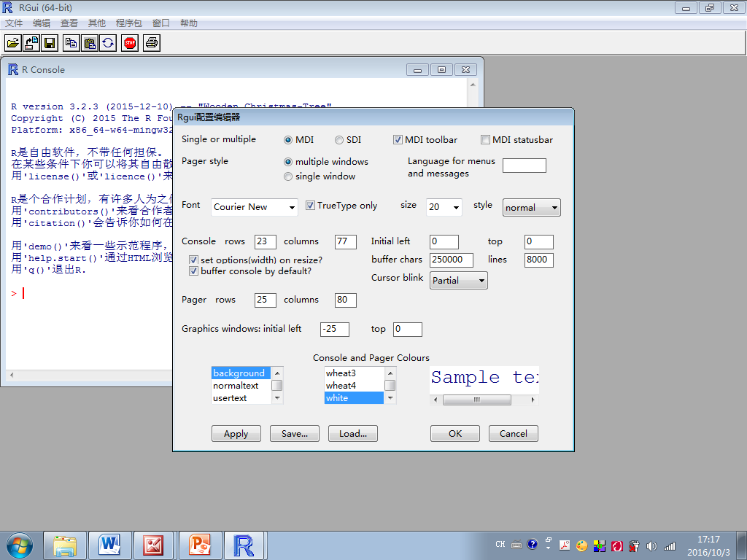This screenshot has height=560, width=747.
Task: Select the wheat4 colour entry
Action: click(x=354, y=385)
